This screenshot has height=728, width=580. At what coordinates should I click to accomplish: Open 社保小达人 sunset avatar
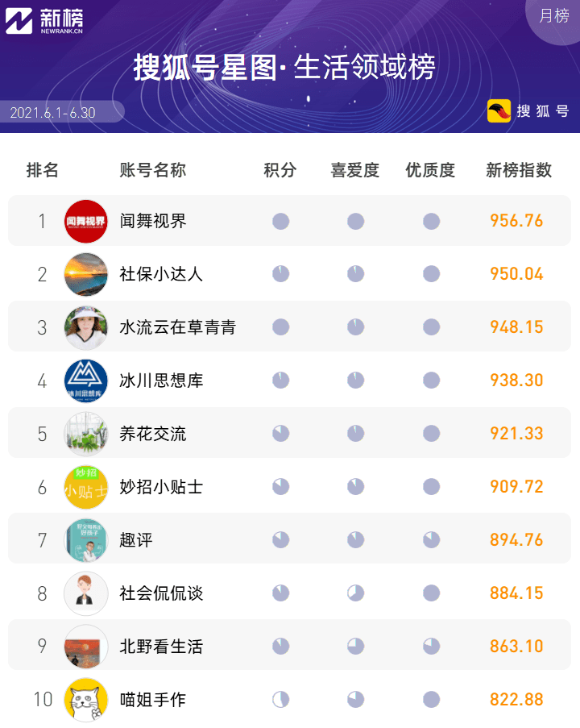click(86, 274)
